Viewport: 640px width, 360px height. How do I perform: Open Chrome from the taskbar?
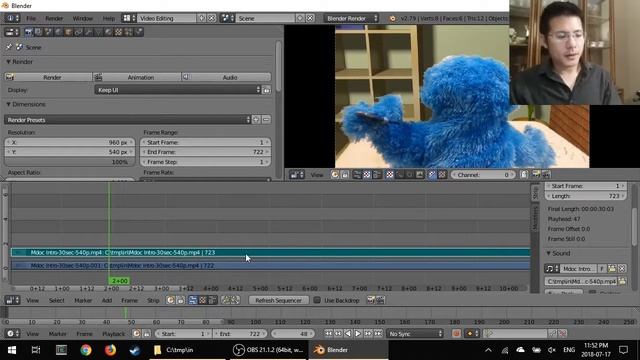point(86,350)
